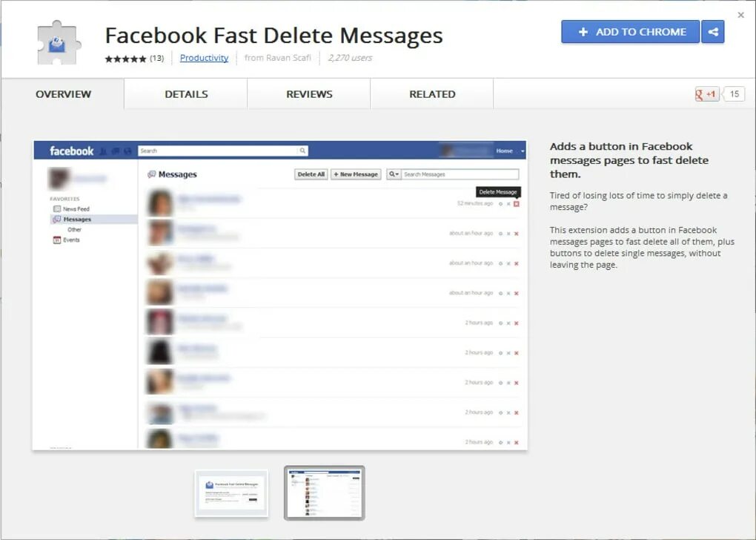756x540 pixels.
Task: Select the second preview thumbnail with message list
Action: pos(325,493)
